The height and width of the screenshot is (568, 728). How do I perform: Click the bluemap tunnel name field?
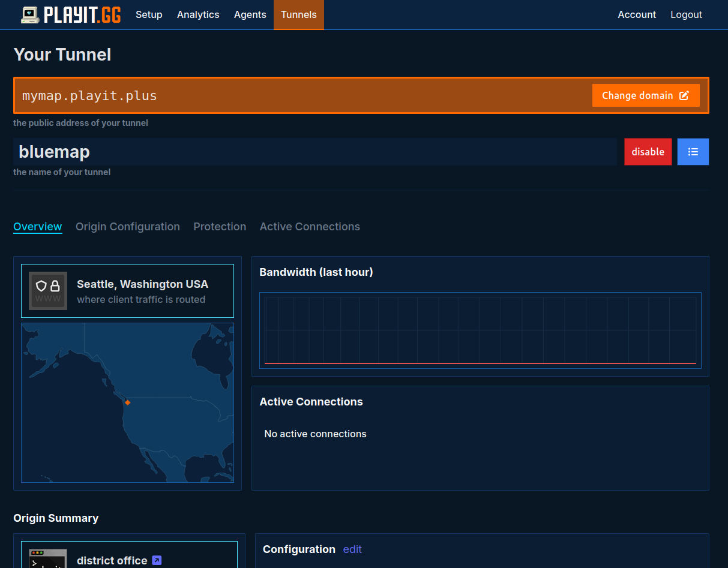(314, 152)
